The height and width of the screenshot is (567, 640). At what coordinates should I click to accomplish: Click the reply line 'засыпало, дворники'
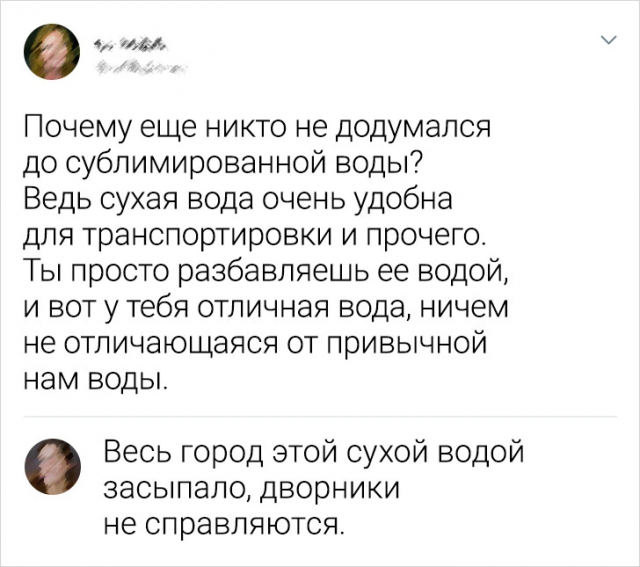click(x=251, y=488)
